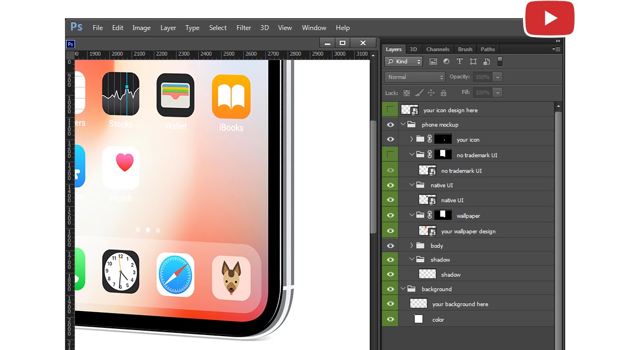The height and width of the screenshot is (350, 644).
Task: Tap the Health app icon in canvas
Action: (x=121, y=168)
